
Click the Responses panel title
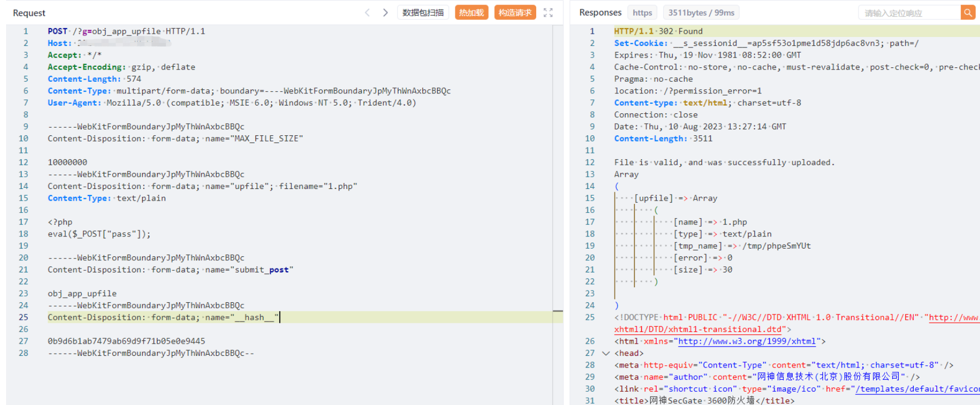600,13
